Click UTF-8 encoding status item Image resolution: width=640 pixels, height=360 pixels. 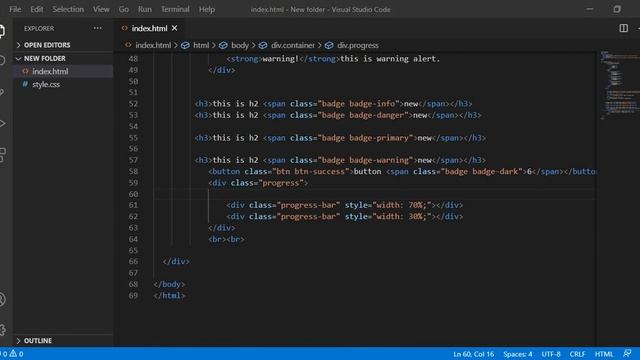[x=551, y=354]
